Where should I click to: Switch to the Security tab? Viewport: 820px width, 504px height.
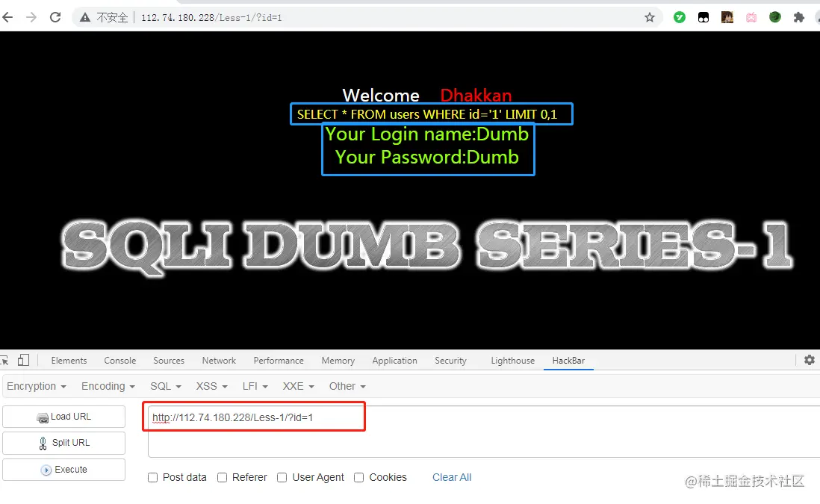pos(450,360)
